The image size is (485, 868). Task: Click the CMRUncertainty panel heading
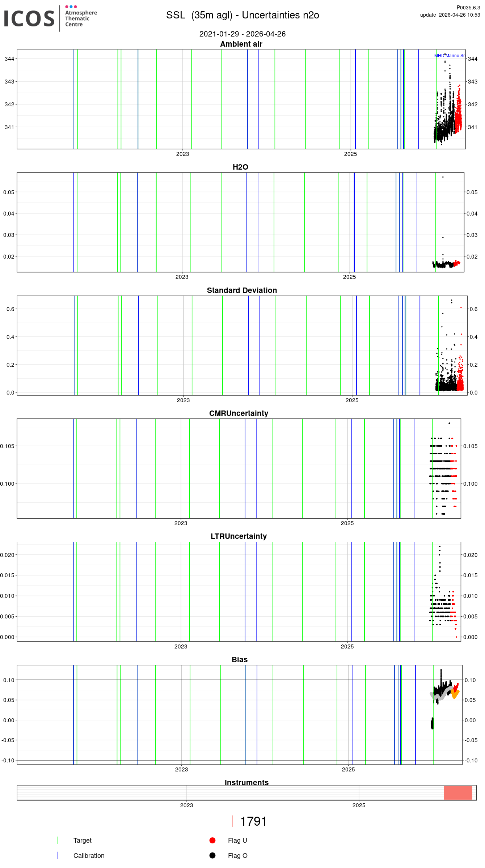[239, 413]
